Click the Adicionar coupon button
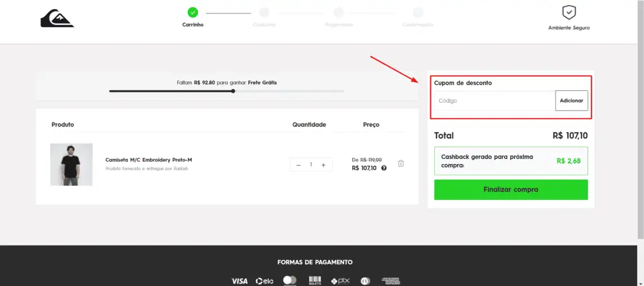The image size is (644, 286). 571,101
